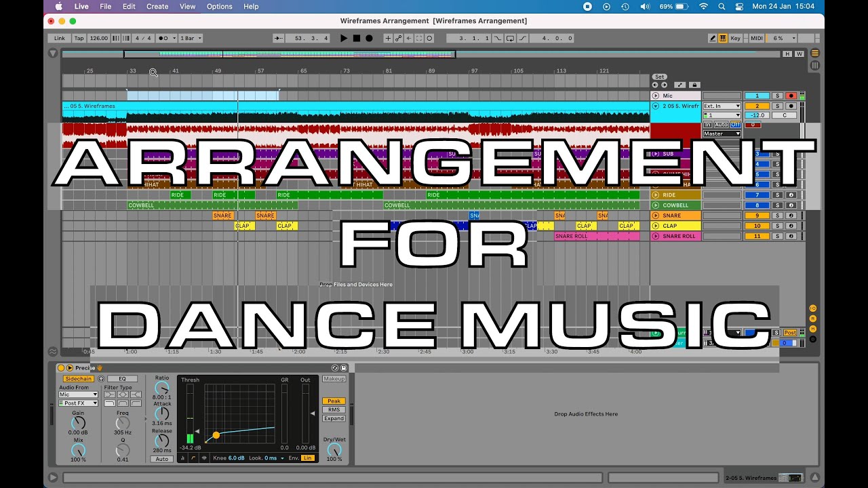This screenshot has width=868, height=488.
Task: Click the Tap tempo button
Action: point(79,39)
